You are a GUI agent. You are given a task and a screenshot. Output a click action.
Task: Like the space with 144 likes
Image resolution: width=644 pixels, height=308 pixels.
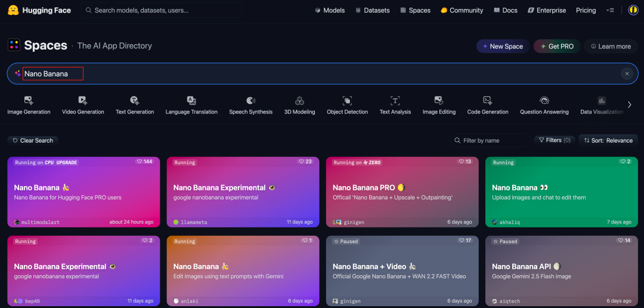pyautogui.click(x=144, y=162)
